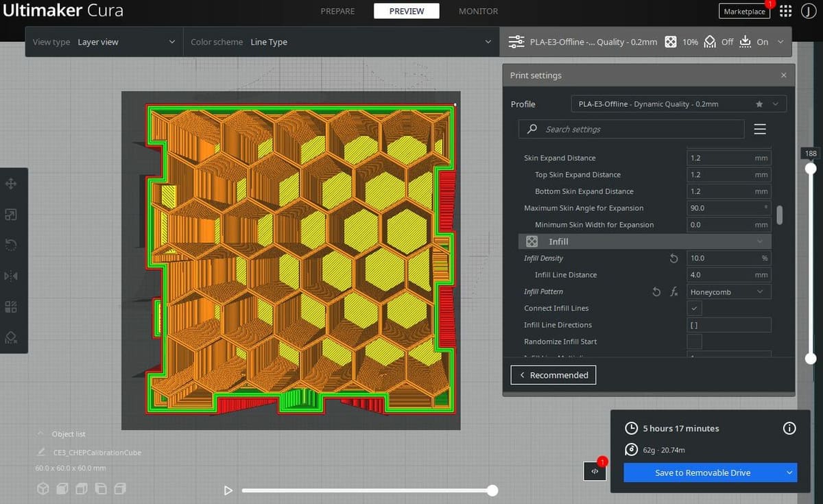This screenshot has width=823, height=504.
Task: Click the Skin Expand Distance value field
Action: tap(729, 158)
